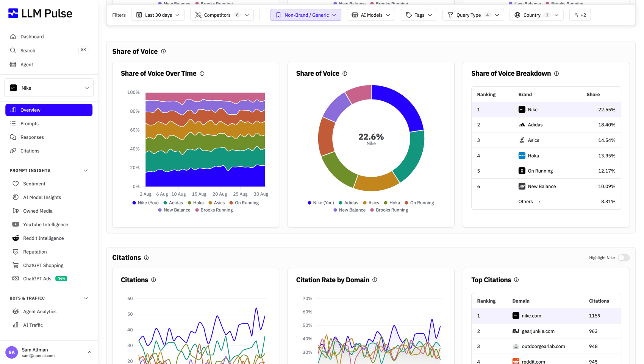Toggle Asics series in Over Time legend
The image size is (644, 364).
tap(216, 203)
